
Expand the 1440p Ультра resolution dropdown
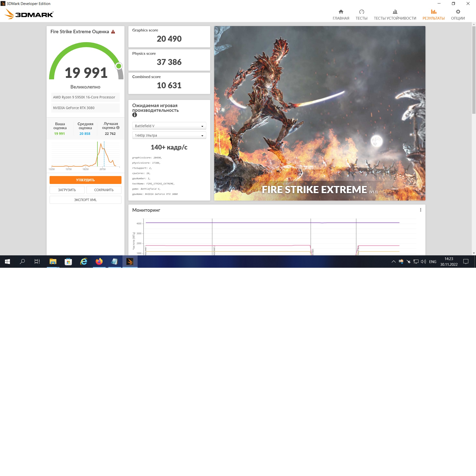click(x=169, y=135)
